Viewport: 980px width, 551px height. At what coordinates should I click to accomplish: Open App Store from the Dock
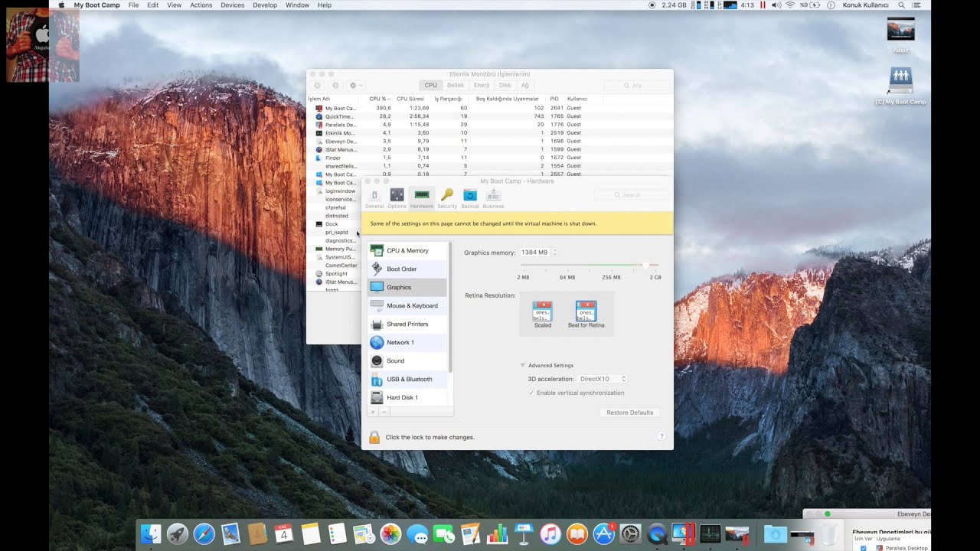coord(604,533)
